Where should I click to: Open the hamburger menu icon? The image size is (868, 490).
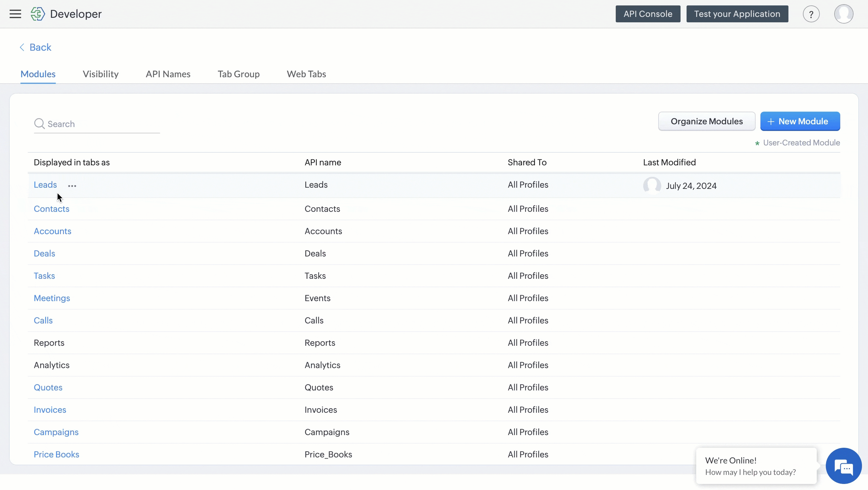(15, 14)
